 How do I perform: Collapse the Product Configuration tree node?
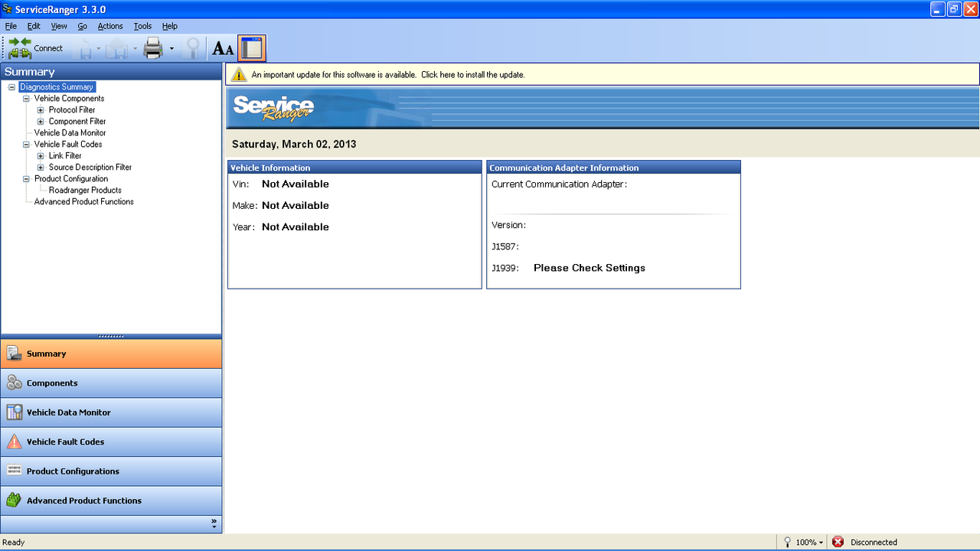click(26, 179)
